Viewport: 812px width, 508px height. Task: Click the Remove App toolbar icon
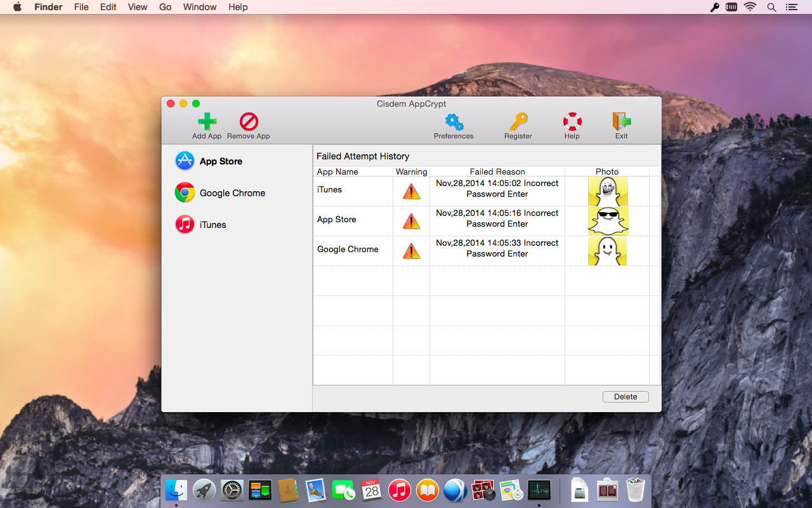(249, 121)
